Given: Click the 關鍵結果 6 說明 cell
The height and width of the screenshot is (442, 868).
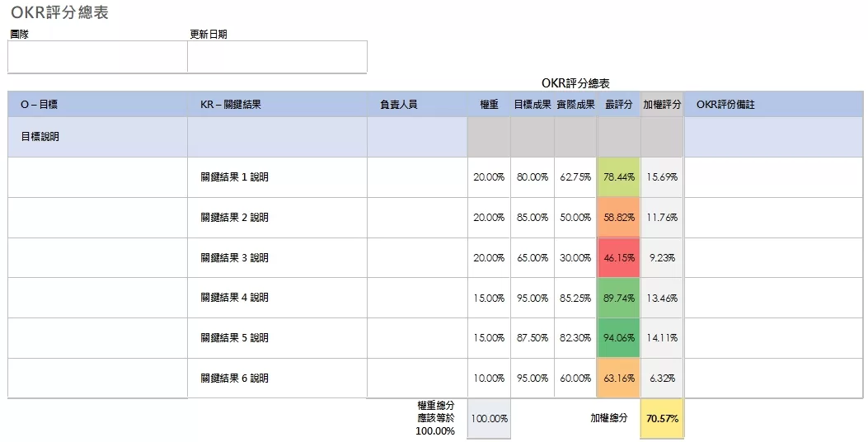Looking at the screenshot, I should coord(277,379).
